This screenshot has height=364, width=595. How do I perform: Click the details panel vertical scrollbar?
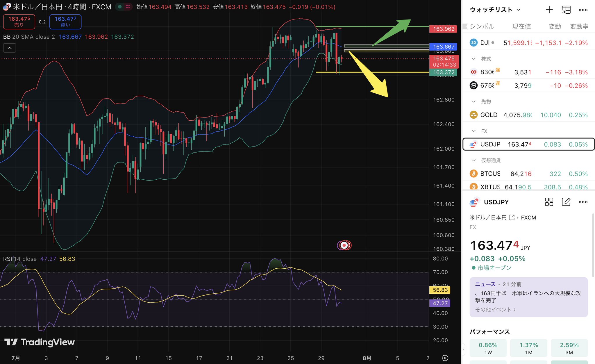[593, 246]
